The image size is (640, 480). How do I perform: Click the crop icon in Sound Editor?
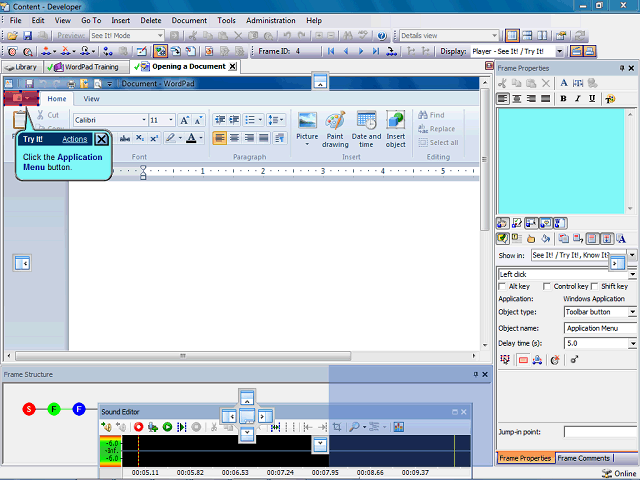pos(337,427)
